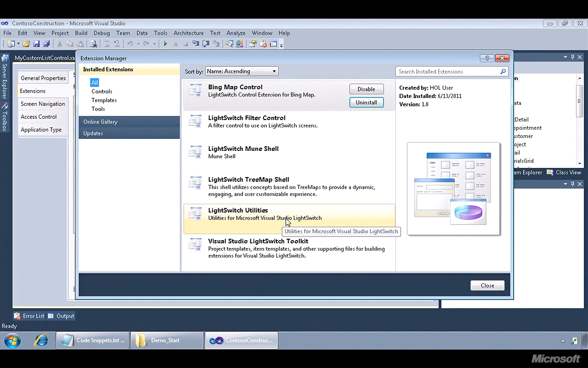Expand the Online Gallery section
Screen dimensions: 588x368
[129, 122]
